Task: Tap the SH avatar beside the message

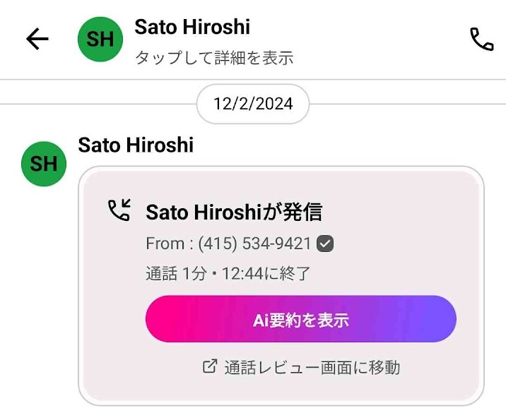Action: [44, 164]
